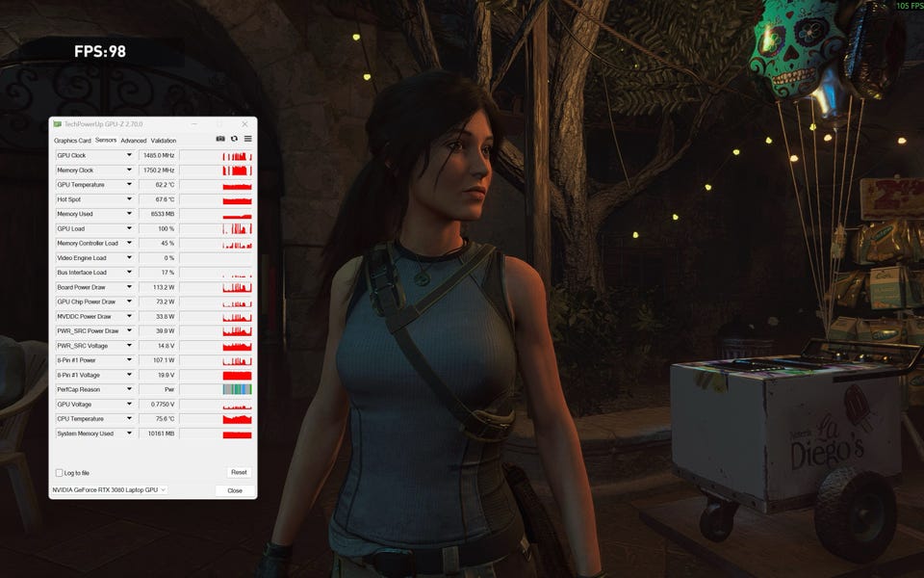Screen dimensions: 924x578
Task: Click the PWR_SRC Voltage history graph
Action: pyautogui.click(x=216, y=346)
